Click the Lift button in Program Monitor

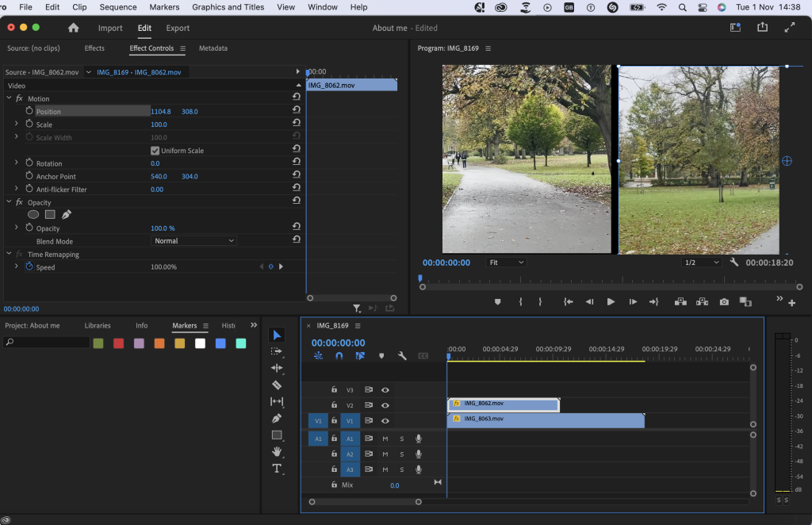[680, 302]
